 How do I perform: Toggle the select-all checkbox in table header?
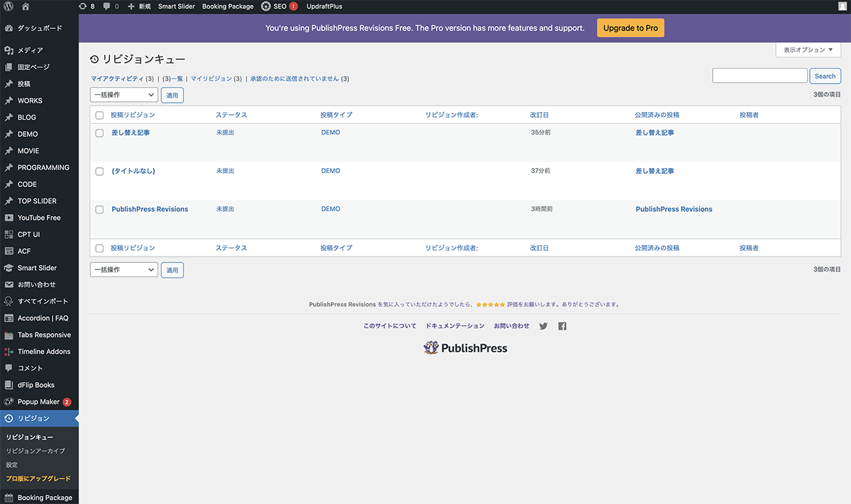click(99, 115)
